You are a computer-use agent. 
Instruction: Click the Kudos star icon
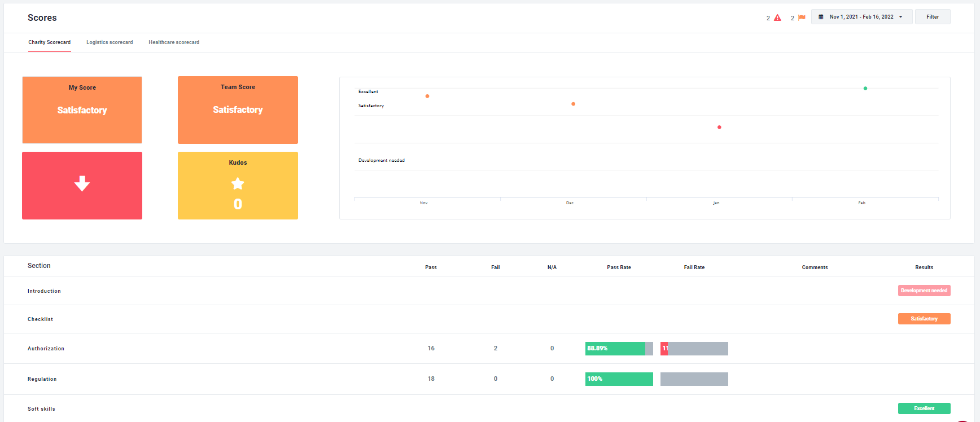tap(238, 183)
